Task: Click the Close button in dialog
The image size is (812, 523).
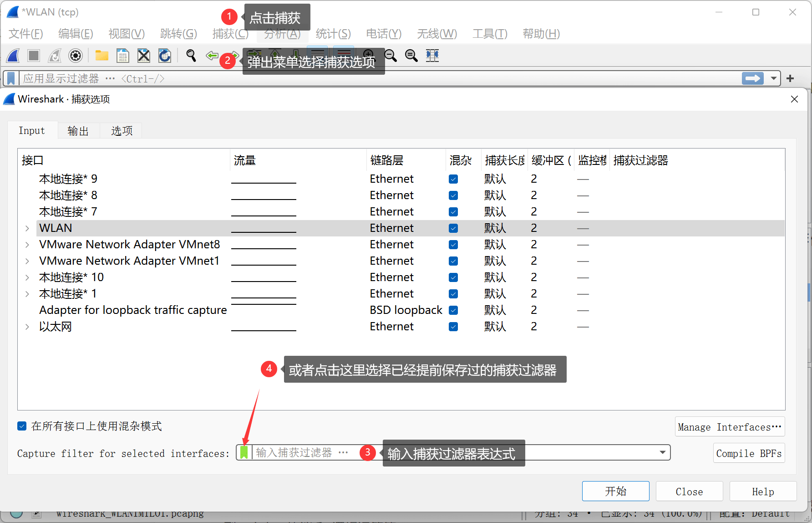Action: click(690, 491)
